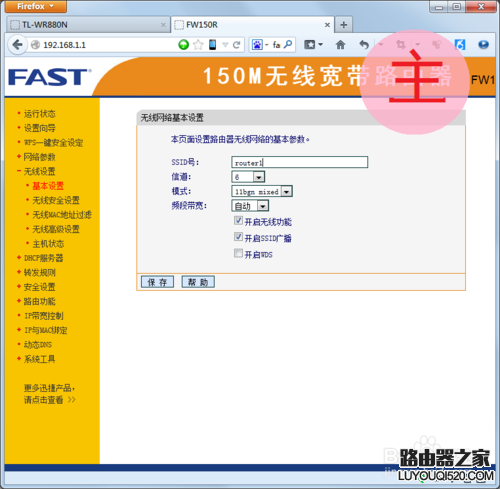Select the FW150R tab
Screen dimensions: 500x489
(x=252, y=25)
